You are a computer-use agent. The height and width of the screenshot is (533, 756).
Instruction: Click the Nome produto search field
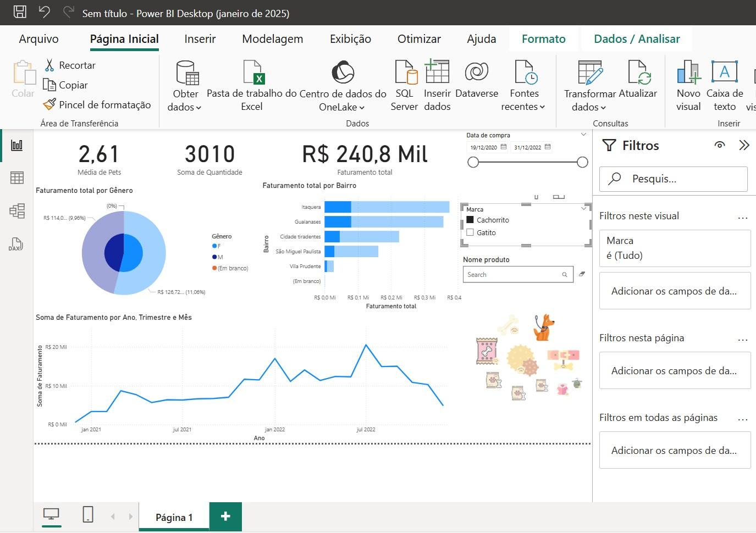coord(518,274)
